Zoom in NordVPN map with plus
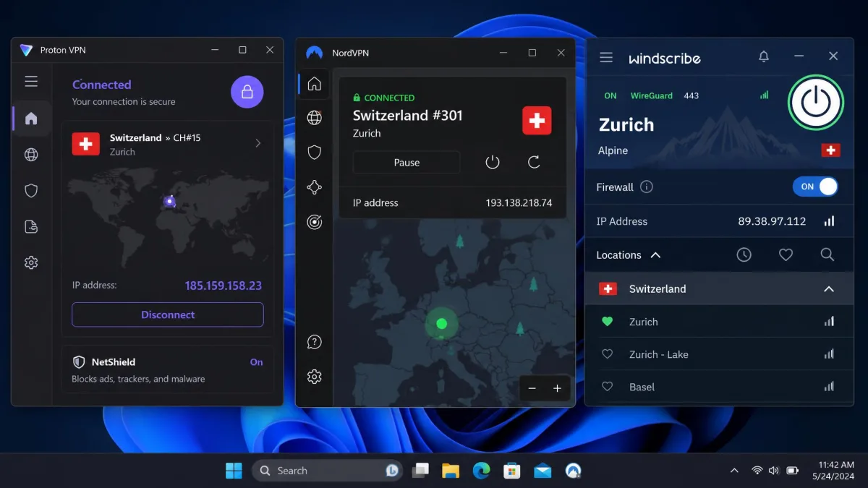This screenshot has height=488, width=868. tap(557, 388)
